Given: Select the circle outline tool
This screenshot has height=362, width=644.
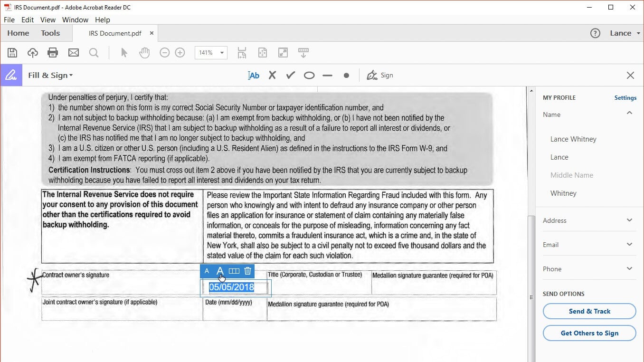Looking at the screenshot, I should 309,75.
